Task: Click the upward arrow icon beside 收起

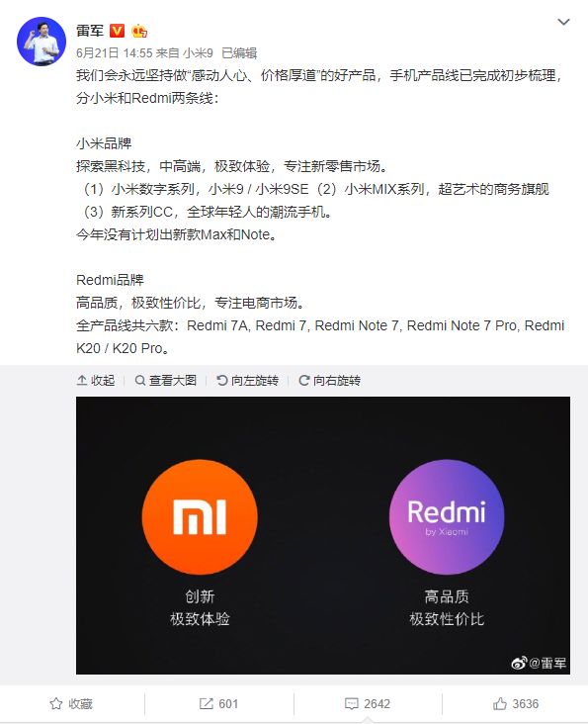Action: [82, 381]
